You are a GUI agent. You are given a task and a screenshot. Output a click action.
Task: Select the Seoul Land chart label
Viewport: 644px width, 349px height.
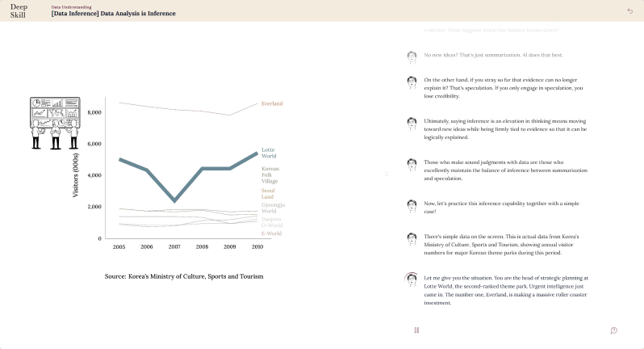pos(268,194)
